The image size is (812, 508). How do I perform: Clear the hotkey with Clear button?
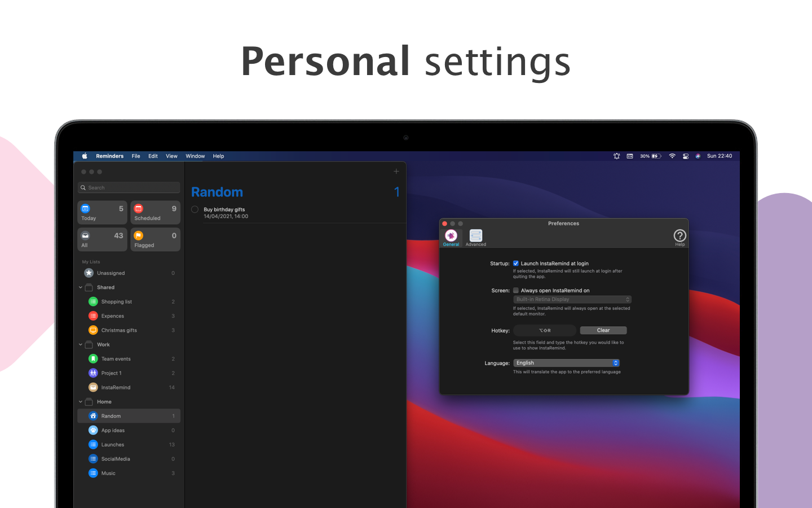pos(603,330)
